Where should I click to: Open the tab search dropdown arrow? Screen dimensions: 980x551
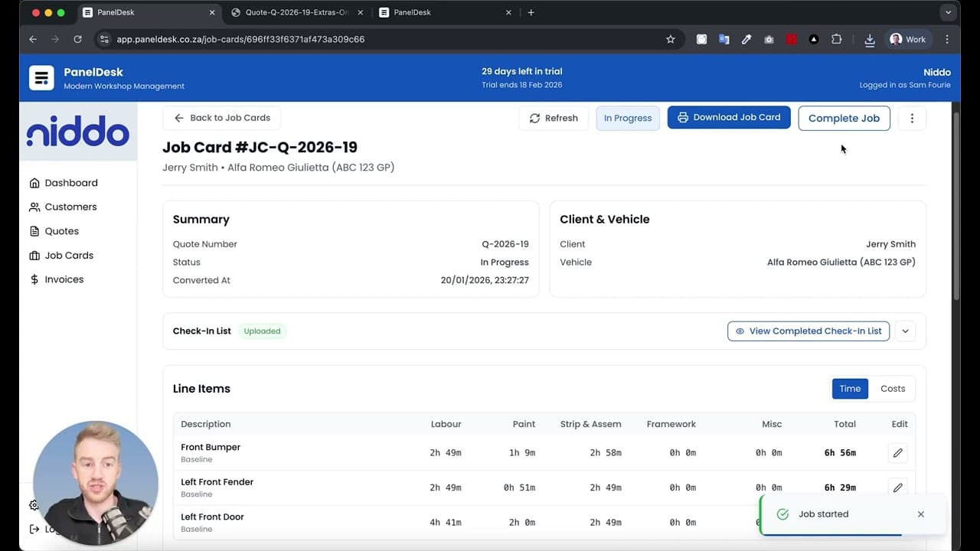pos(948,12)
